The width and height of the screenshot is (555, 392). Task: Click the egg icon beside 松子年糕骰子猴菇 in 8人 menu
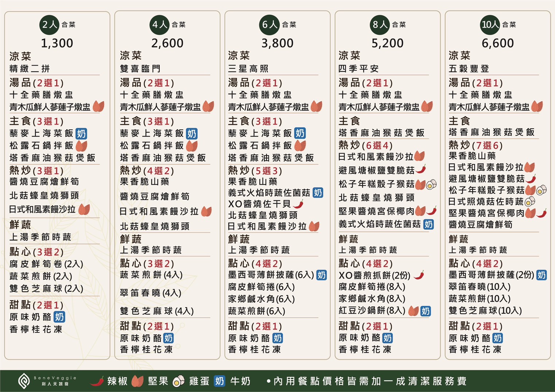(x=431, y=184)
